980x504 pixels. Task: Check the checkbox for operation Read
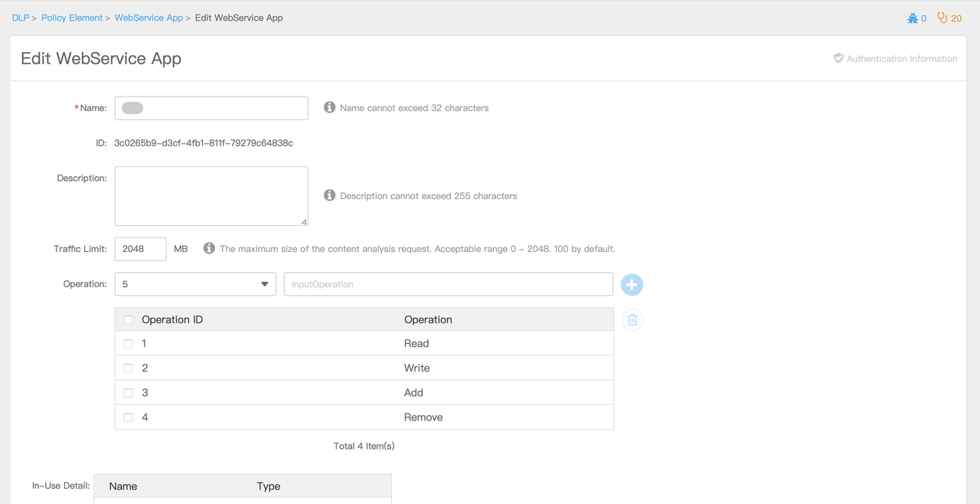(128, 343)
